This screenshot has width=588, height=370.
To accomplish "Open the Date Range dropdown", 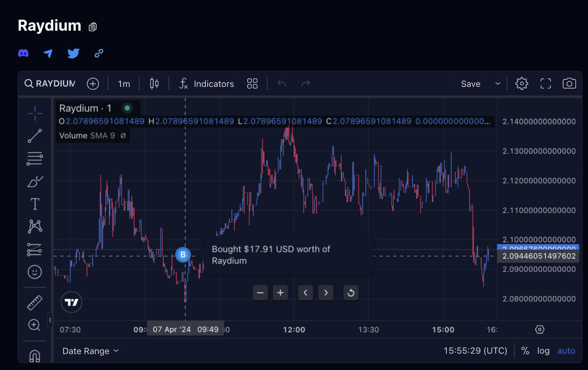I will [91, 351].
